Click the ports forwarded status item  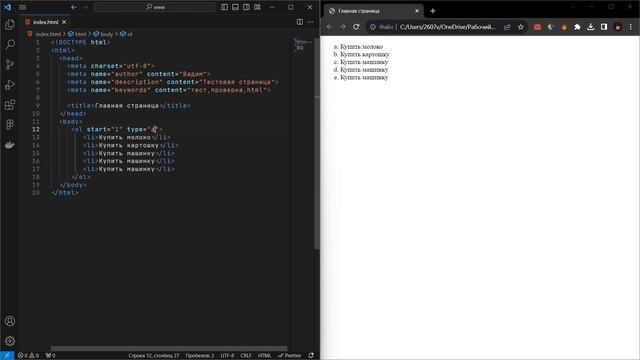(50, 356)
